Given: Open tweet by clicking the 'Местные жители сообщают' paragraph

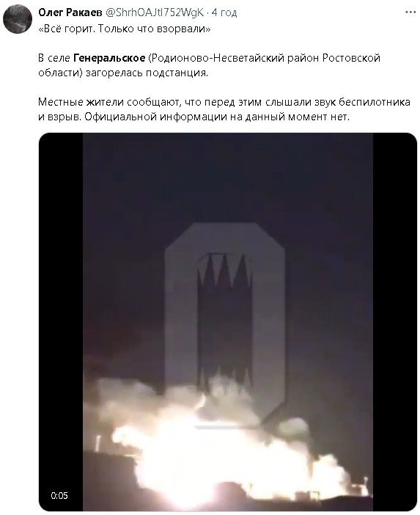Looking at the screenshot, I should click(x=224, y=109).
